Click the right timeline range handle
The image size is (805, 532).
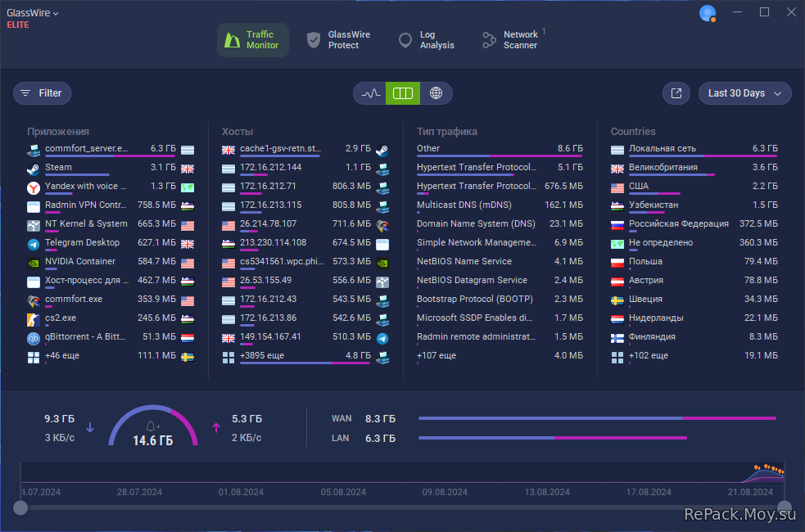pyautogui.click(x=784, y=508)
